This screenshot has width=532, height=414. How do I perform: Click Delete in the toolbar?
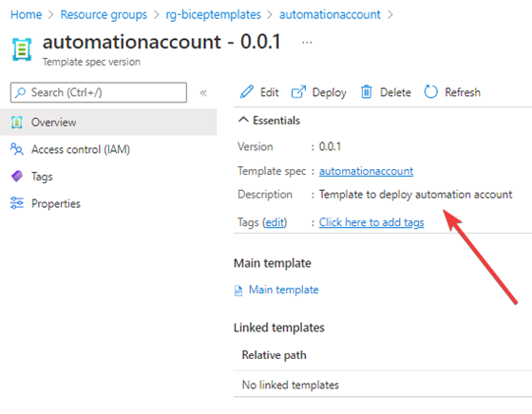click(386, 92)
